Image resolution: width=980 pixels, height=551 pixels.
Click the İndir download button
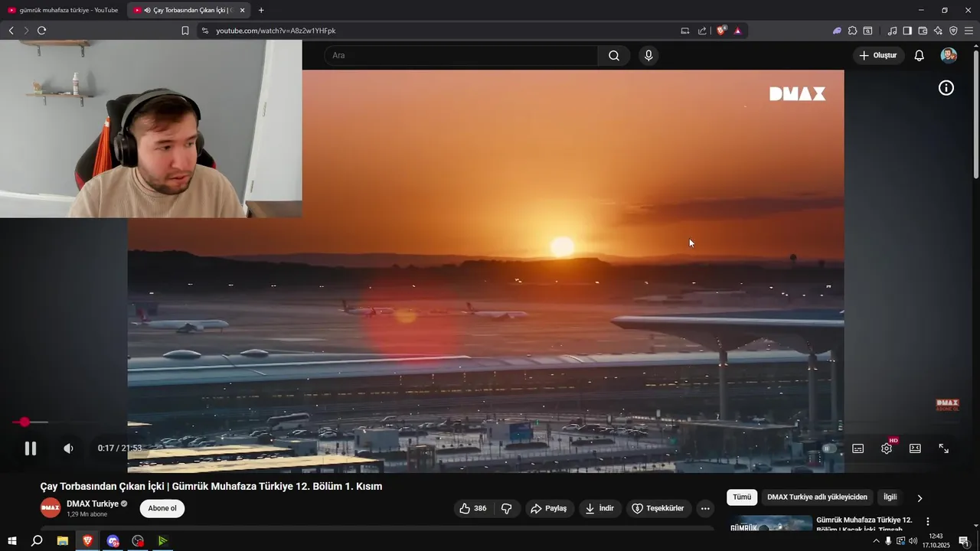coord(599,508)
